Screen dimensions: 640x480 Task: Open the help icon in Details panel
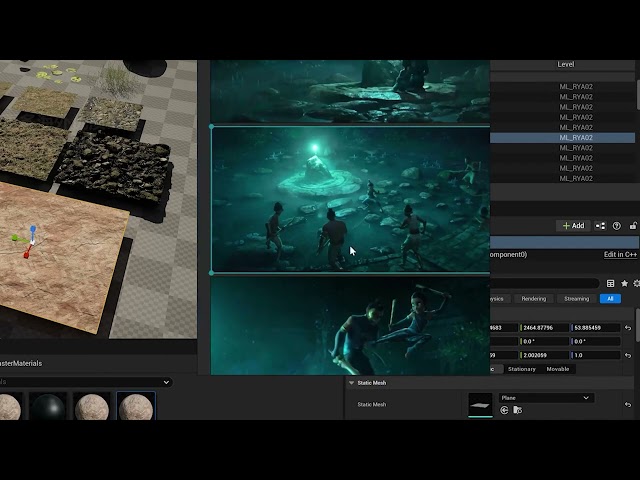pos(616,226)
